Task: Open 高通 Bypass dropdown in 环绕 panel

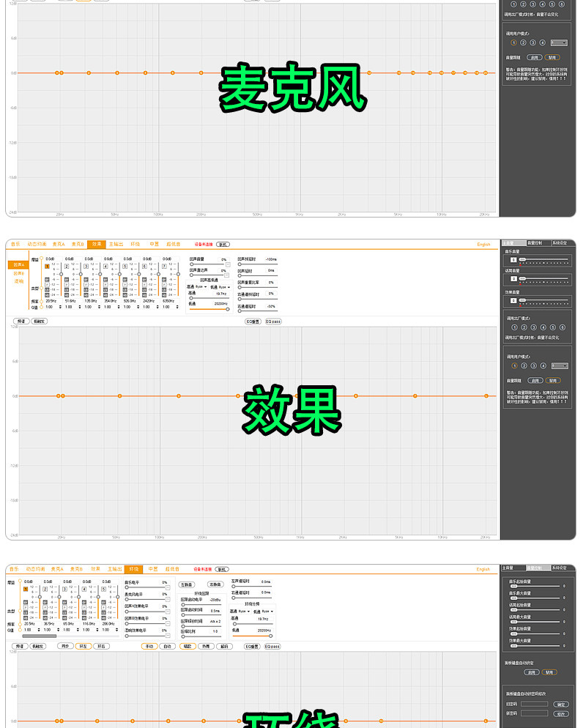Action: pos(244,611)
